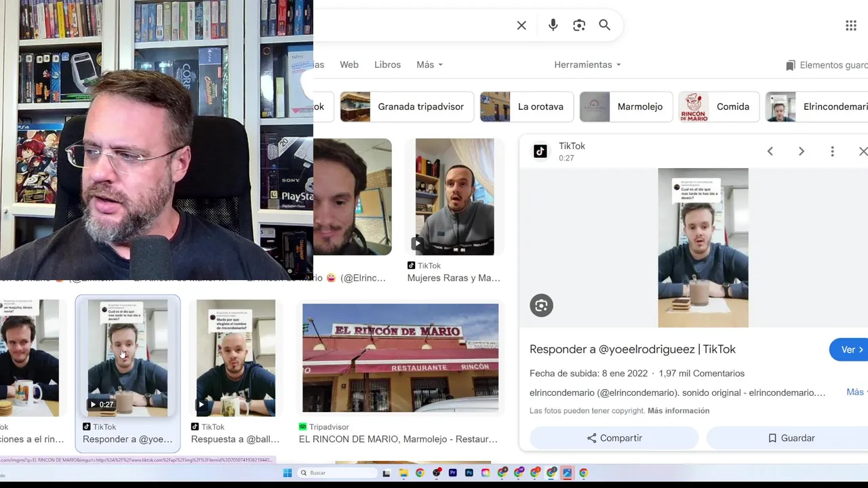Open three-dot options in preview panel
This screenshot has width=868, height=488.
click(x=833, y=151)
